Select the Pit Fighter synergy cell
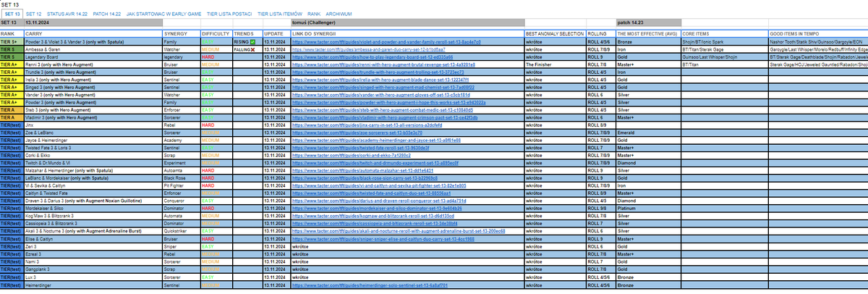The width and height of the screenshot is (868, 294). [182, 186]
